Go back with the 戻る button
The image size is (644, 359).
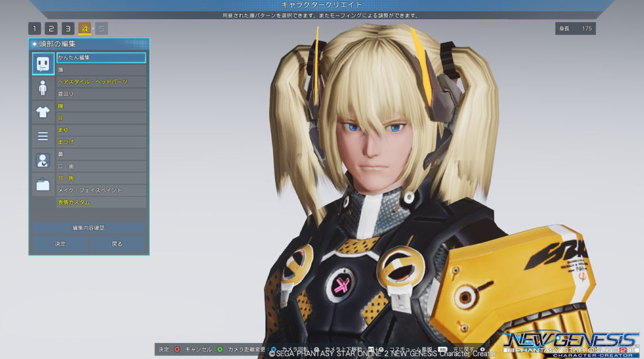(117, 244)
